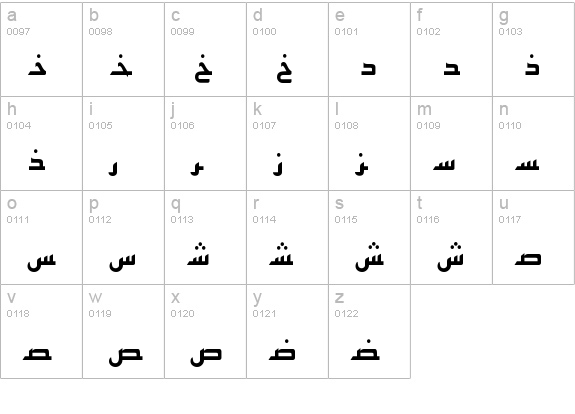The height and width of the screenshot is (414, 575).
Task: Open the glyph cell labeled u 0117
Action: tap(534, 237)
